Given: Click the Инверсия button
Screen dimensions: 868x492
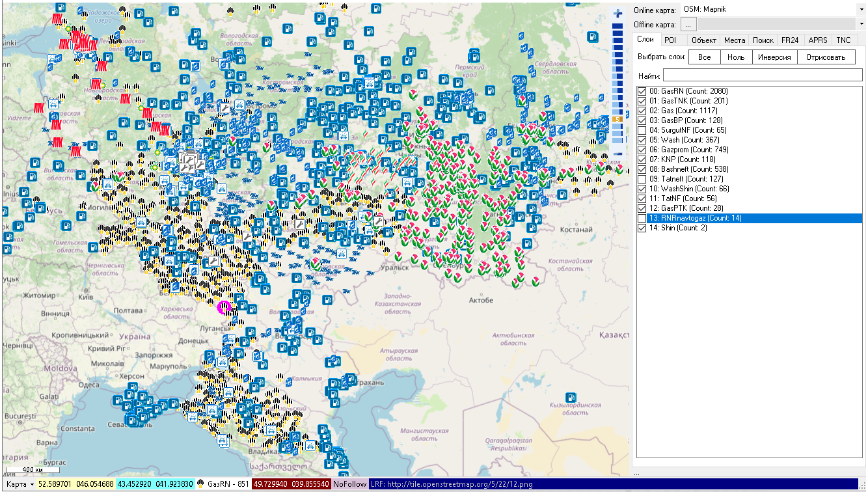Looking at the screenshot, I should pos(774,57).
